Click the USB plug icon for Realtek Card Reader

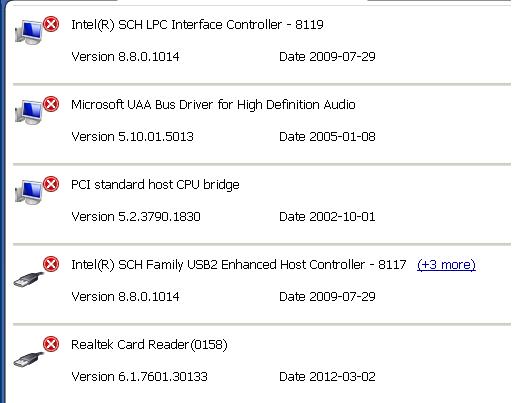click(x=29, y=359)
